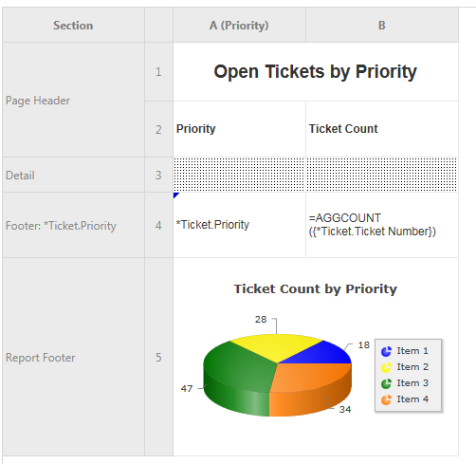Select row number 3 in Detail section
Screen dimensions: 476x464
tap(158, 175)
